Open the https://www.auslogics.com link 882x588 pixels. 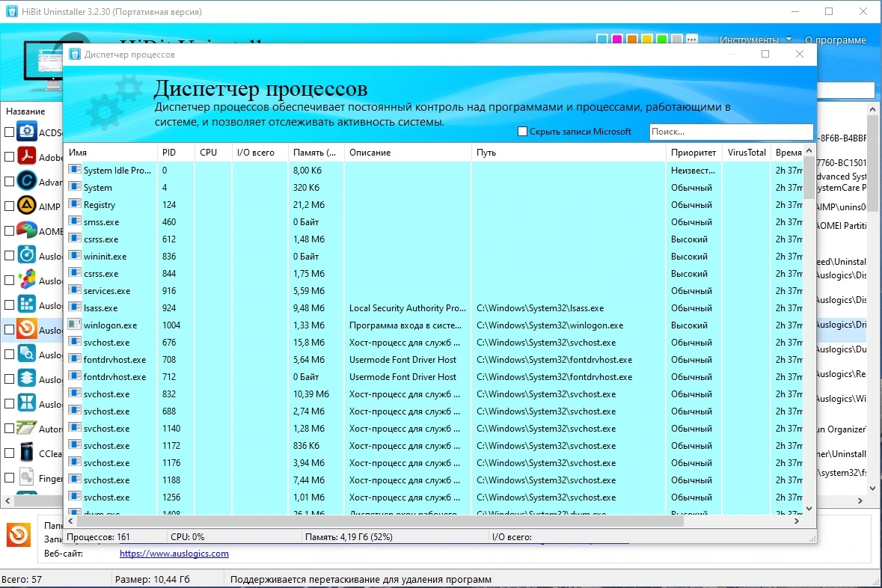tap(174, 553)
